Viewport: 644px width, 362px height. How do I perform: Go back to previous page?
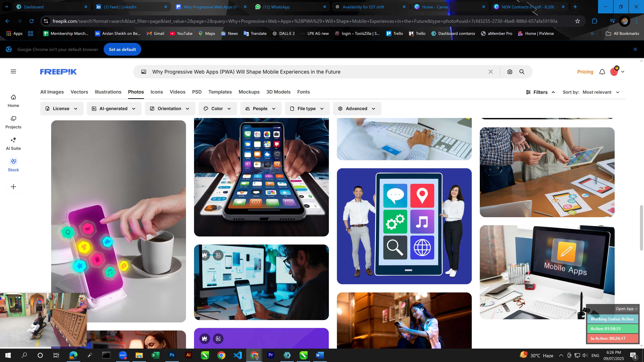tap(8, 21)
